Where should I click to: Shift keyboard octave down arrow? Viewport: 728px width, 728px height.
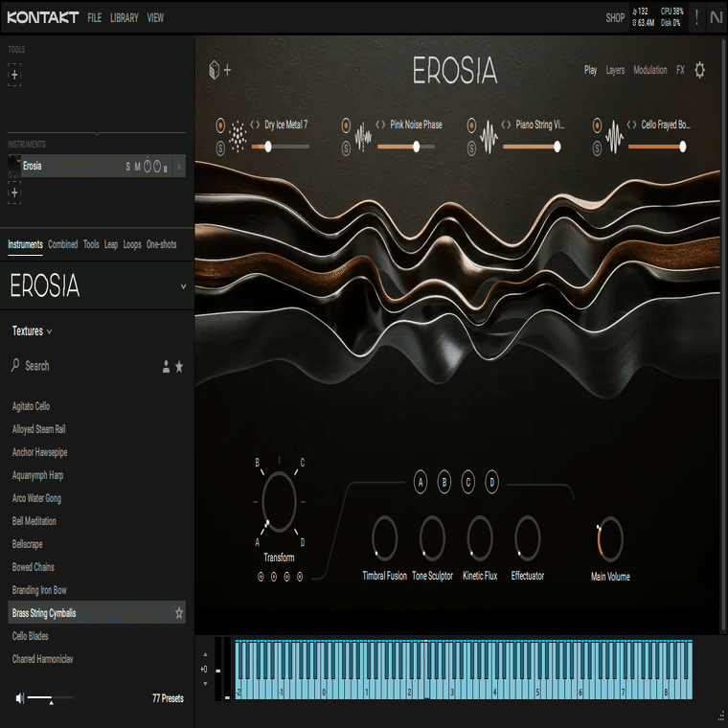coord(205,684)
